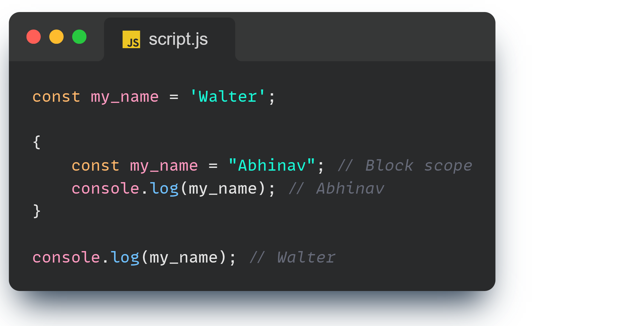
Task: Click log method inside the block
Action: coord(164,188)
